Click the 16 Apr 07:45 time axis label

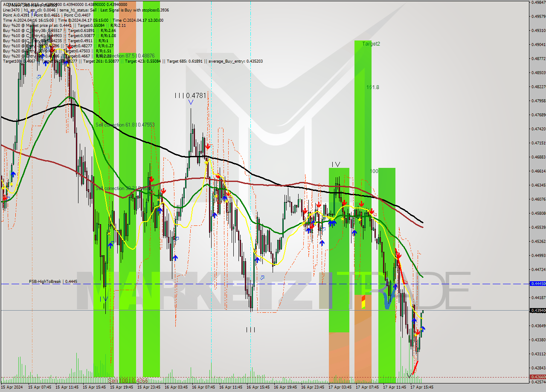click(203, 387)
